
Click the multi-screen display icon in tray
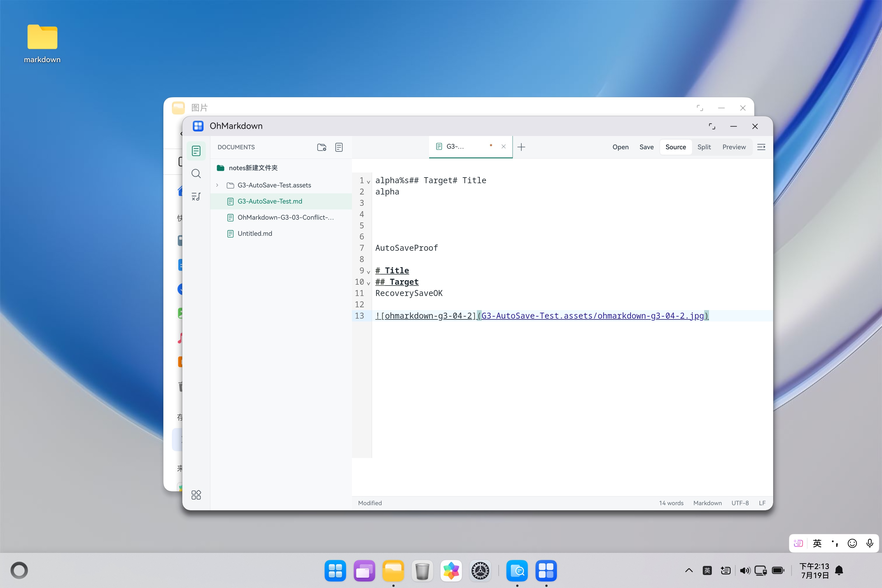(x=761, y=570)
